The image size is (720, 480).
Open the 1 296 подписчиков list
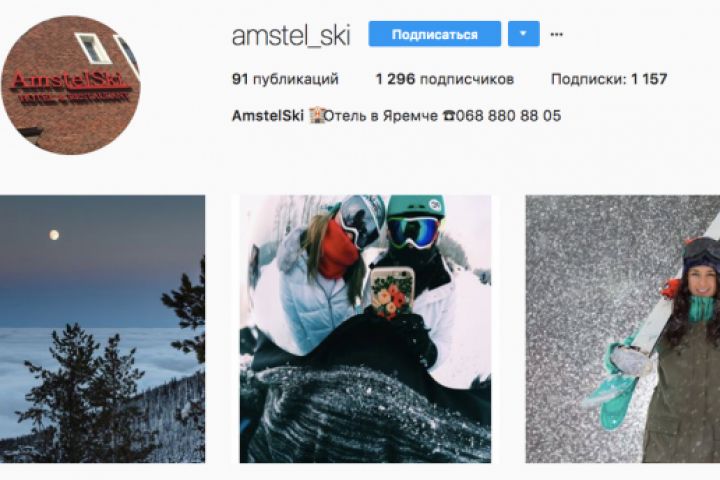[444, 79]
